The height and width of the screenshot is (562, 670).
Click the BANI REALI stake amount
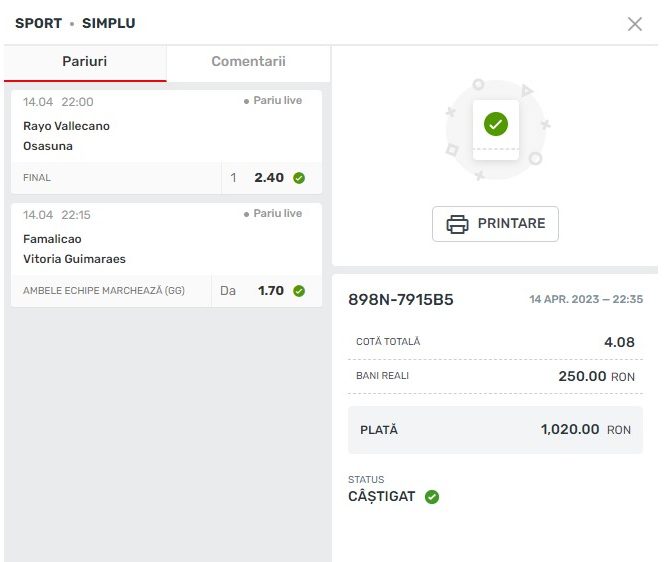point(582,377)
